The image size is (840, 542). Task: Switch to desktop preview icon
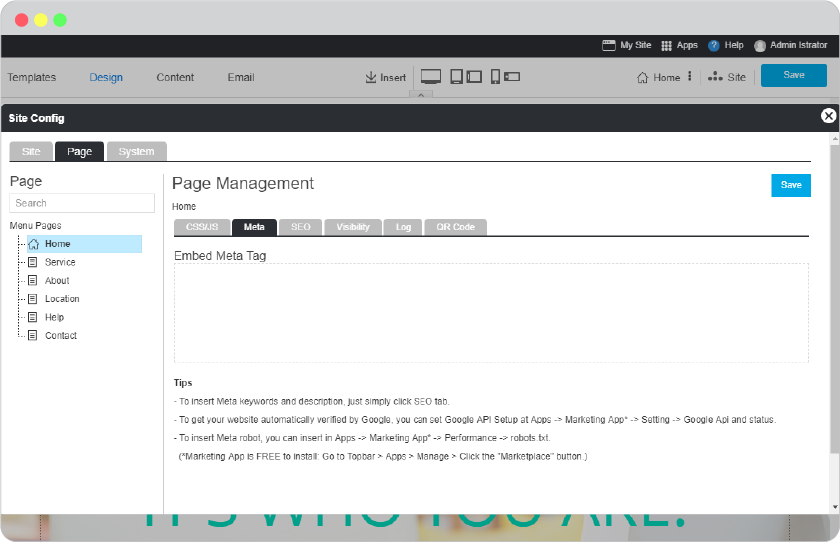(431, 77)
